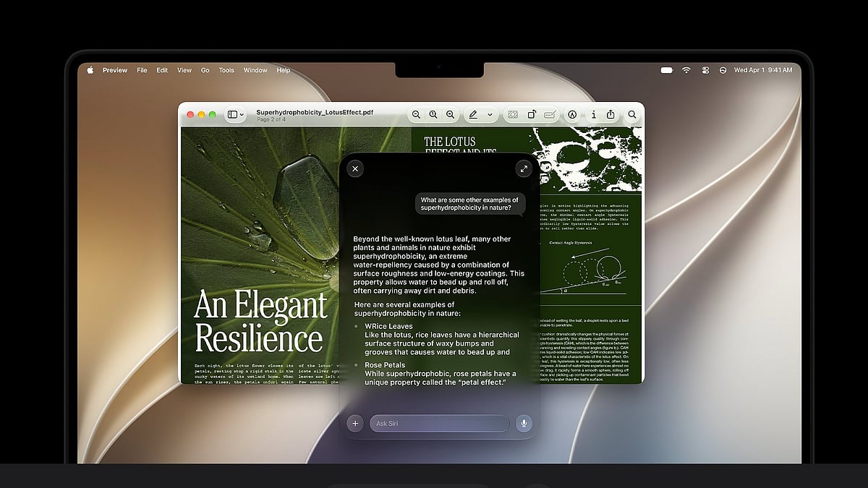
Task: Click the remove background icon
Action: click(513, 114)
